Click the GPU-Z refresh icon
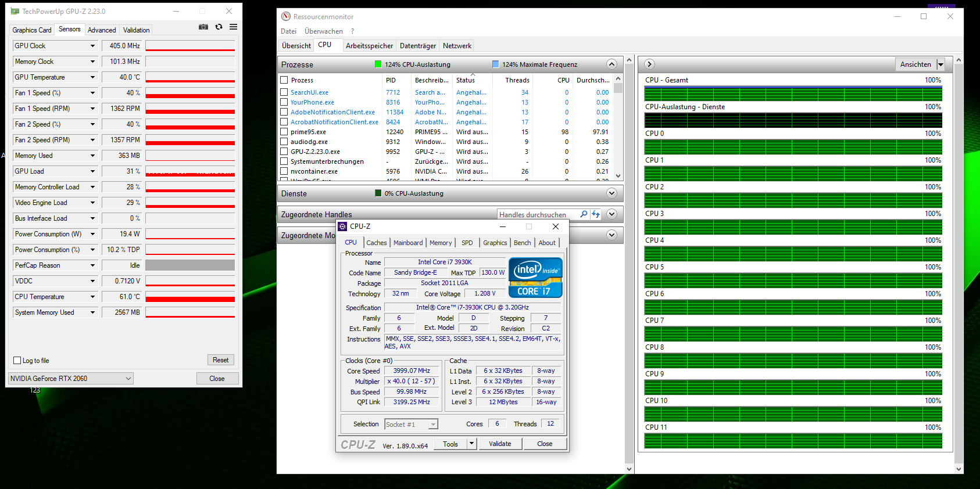This screenshot has width=980, height=489. point(219,27)
